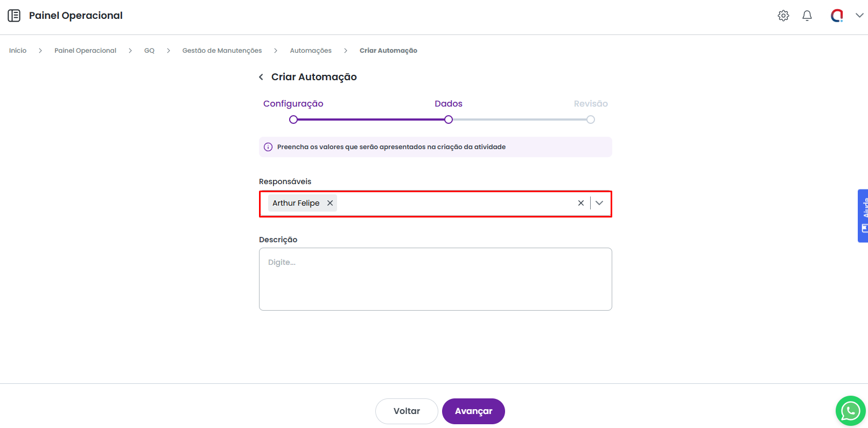
Task: Open the settings gear icon
Action: pyautogui.click(x=783, y=16)
